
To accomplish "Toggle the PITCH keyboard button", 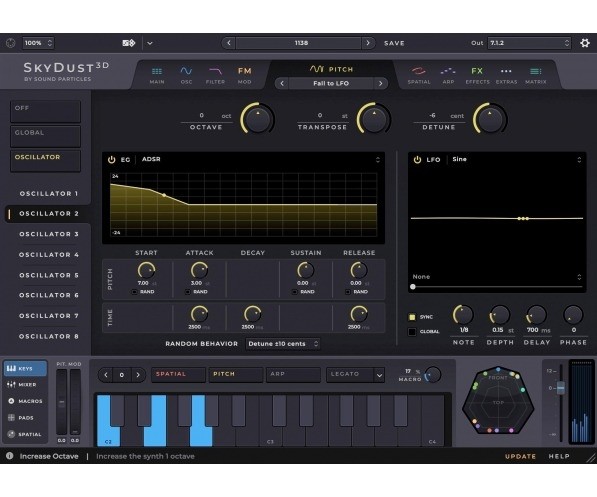I will click(x=236, y=374).
